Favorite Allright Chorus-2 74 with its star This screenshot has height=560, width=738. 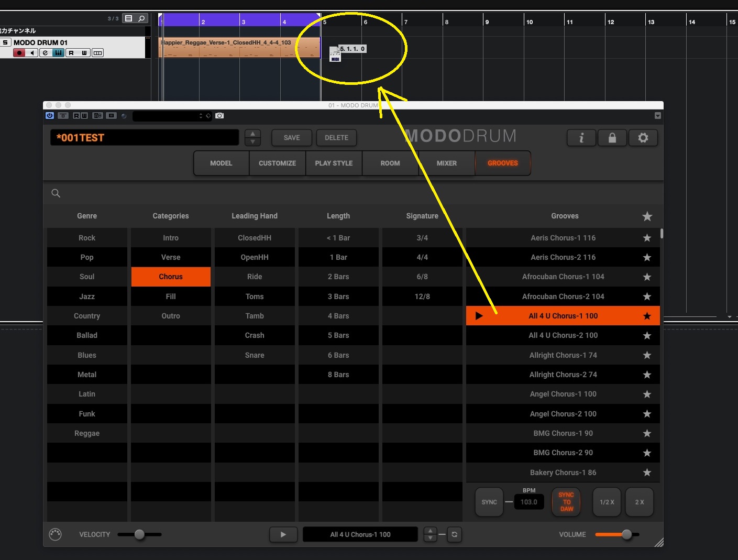(647, 375)
